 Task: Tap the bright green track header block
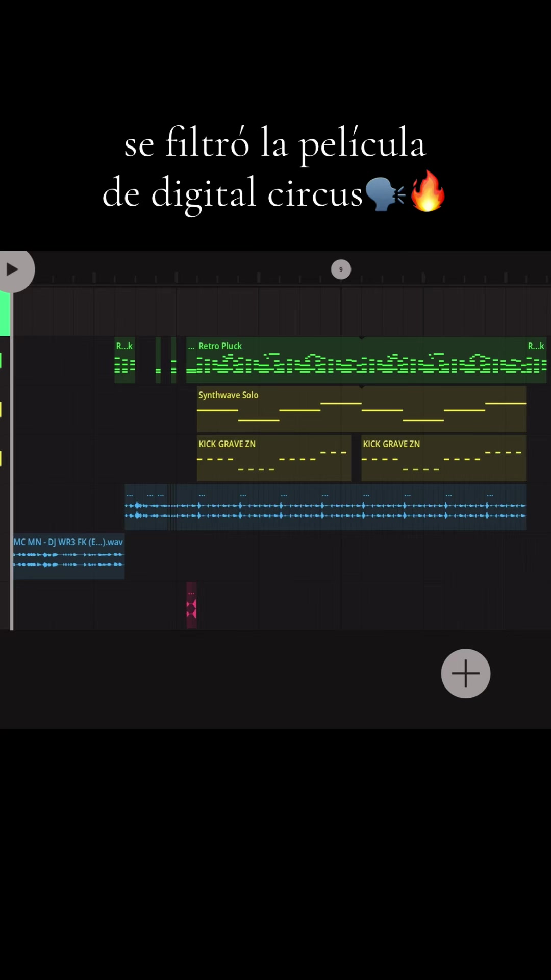[x=5, y=314]
